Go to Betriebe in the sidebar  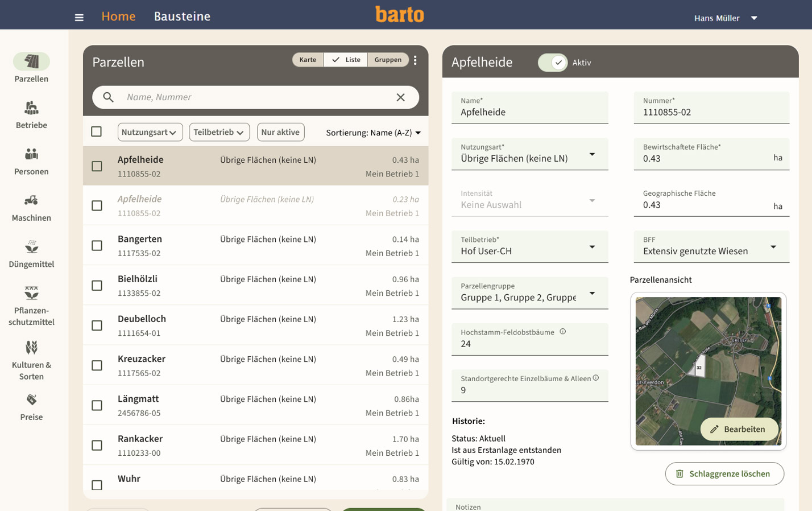point(31,114)
